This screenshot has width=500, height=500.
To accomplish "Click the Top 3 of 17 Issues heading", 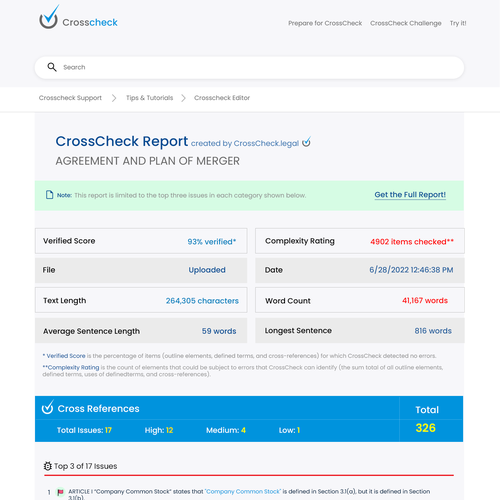I will (x=86, y=466).
